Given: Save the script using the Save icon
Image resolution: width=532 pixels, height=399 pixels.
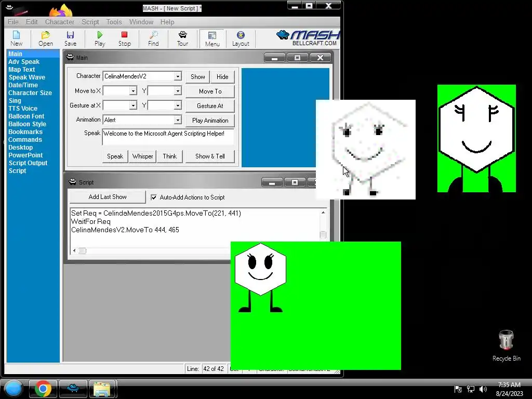Looking at the screenshot, I should tap(70, 38).
